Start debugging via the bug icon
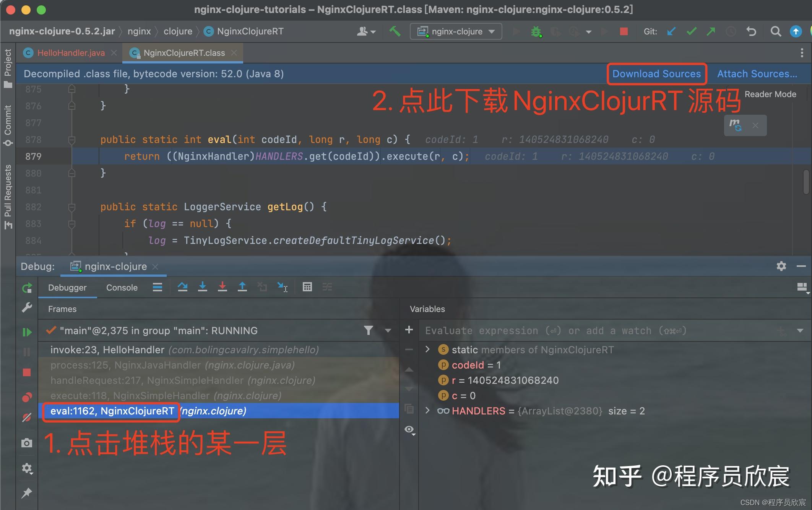 click(x=536, y=31)
